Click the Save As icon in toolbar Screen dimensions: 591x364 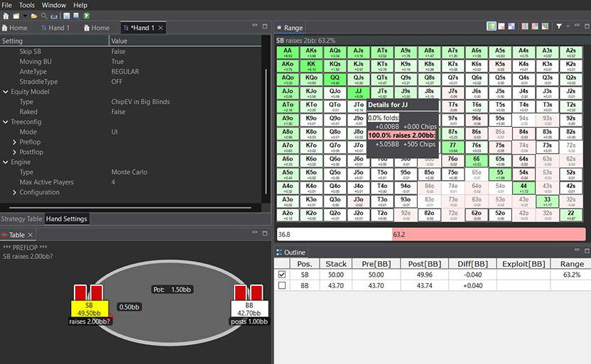(x=77, y=16)
